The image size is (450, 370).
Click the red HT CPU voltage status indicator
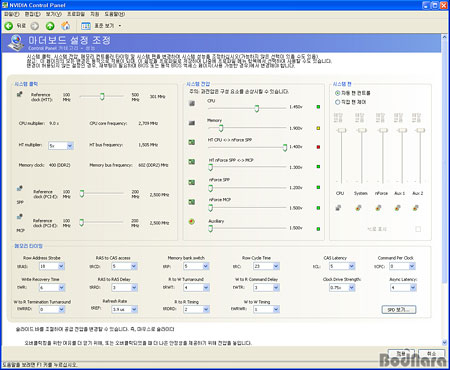click(x=318, y=147)
